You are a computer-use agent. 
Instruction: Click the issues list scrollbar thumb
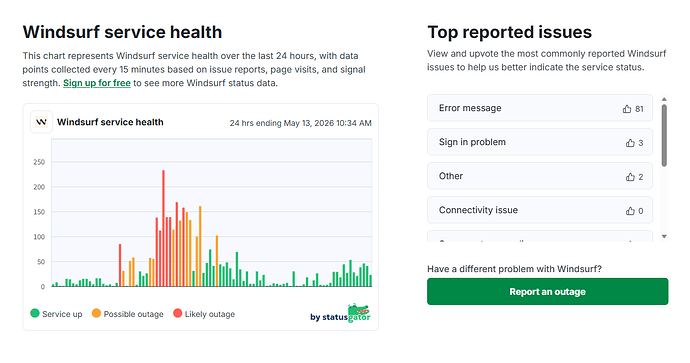(x=664, y=135)
